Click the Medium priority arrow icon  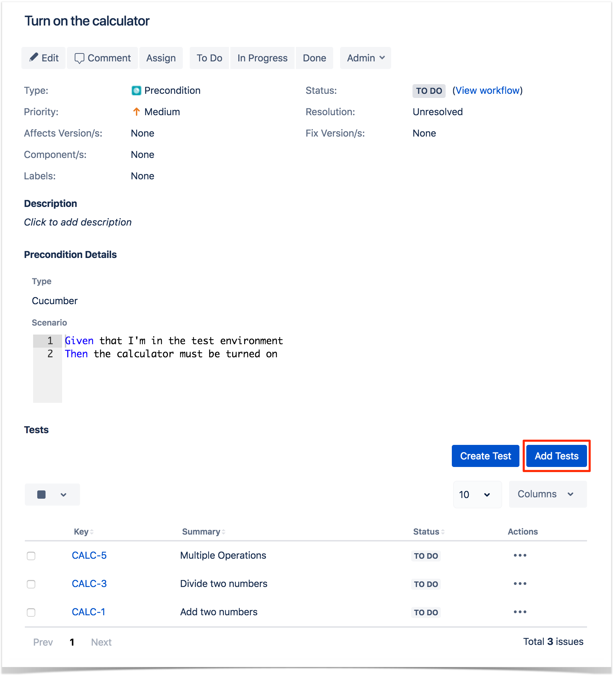coord(136,112)
